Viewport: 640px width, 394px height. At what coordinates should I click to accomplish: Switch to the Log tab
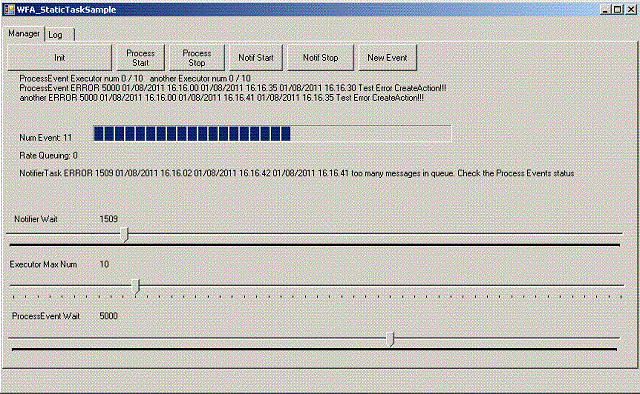pyautogui.click(x=60, y=35)
